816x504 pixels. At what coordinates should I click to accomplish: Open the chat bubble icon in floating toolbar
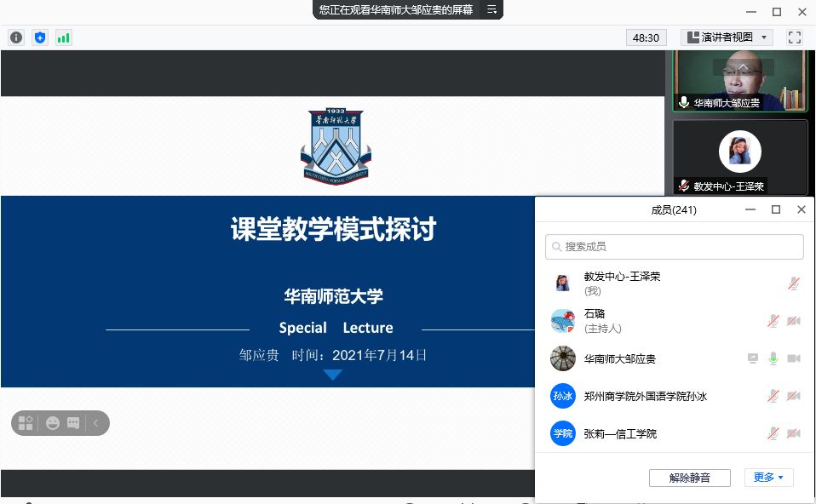(x=73, y=423)
